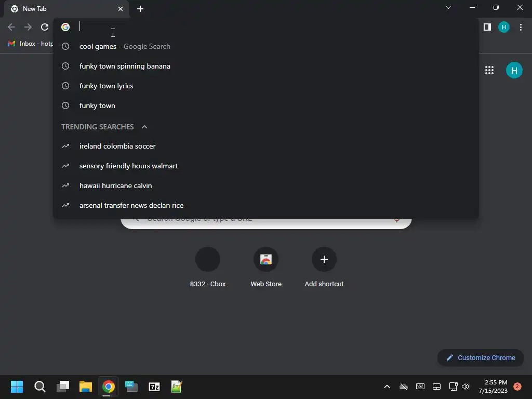Open the Windows Start menu

(x=17, y=387)
